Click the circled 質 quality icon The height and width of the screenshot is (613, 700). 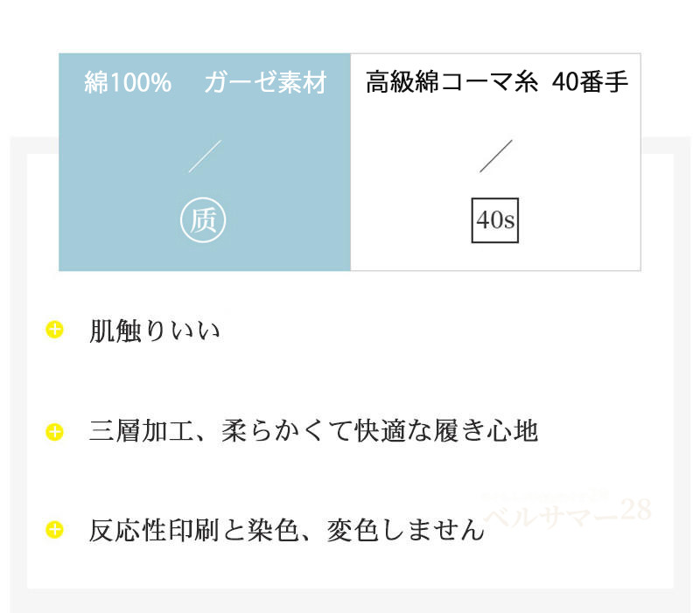(x=203, y=219)
